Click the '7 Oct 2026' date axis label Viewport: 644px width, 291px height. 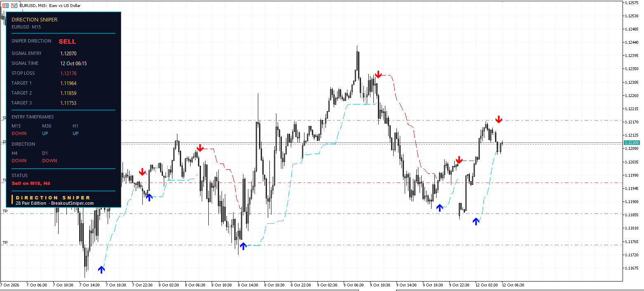[x=10, y=285]
